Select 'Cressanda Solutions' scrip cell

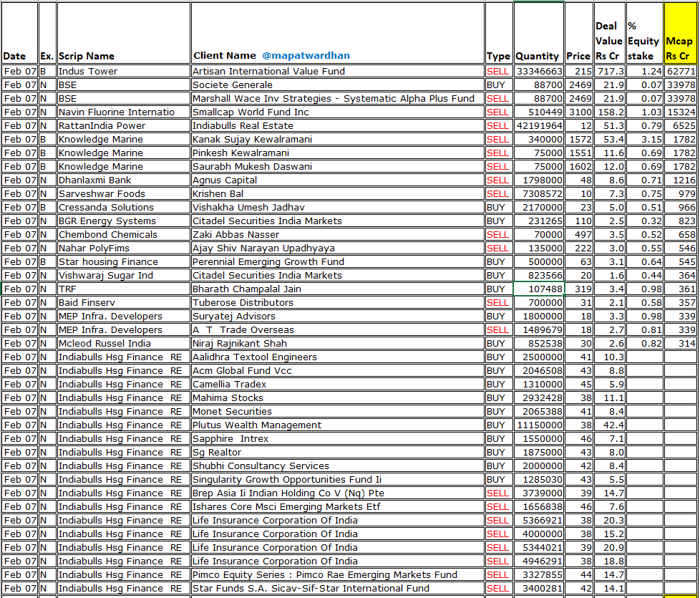coord(124,207)
